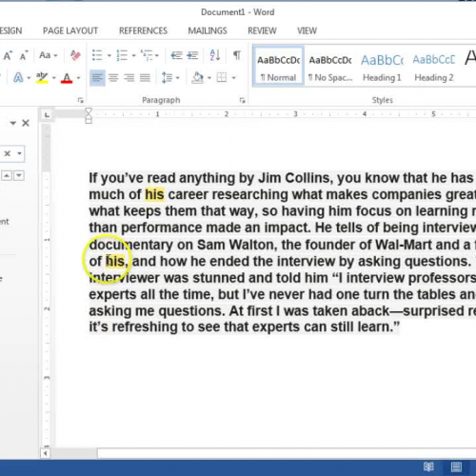The width and height of the screenshot is (476, 476).
Task: Click the tab selector on the ruler
Action: point(47,115)
